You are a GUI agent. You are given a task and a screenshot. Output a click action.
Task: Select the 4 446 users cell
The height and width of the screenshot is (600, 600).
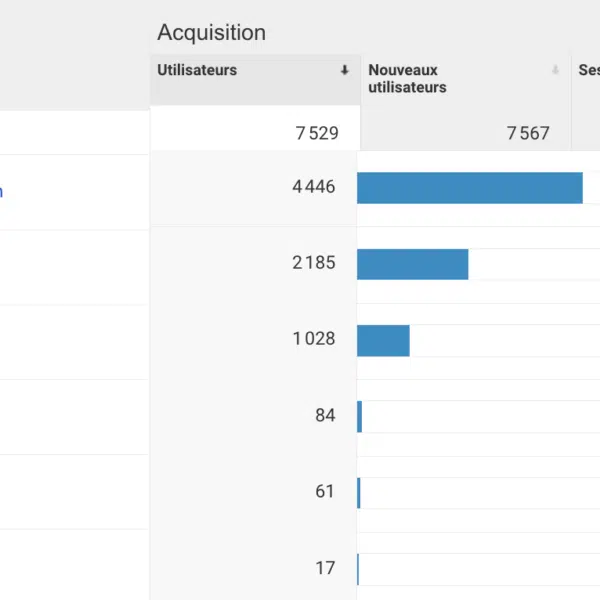[314, 187]
